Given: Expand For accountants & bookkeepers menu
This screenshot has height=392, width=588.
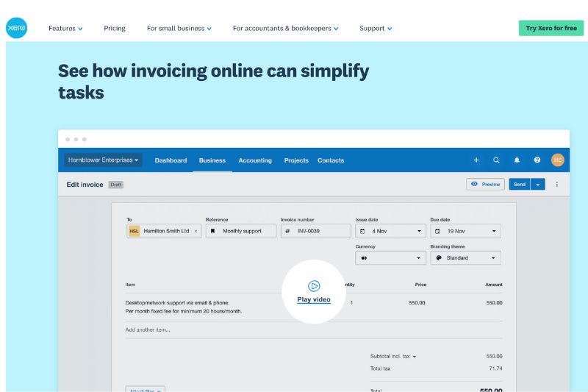Looking at the screenshot, I should (285, 29).
